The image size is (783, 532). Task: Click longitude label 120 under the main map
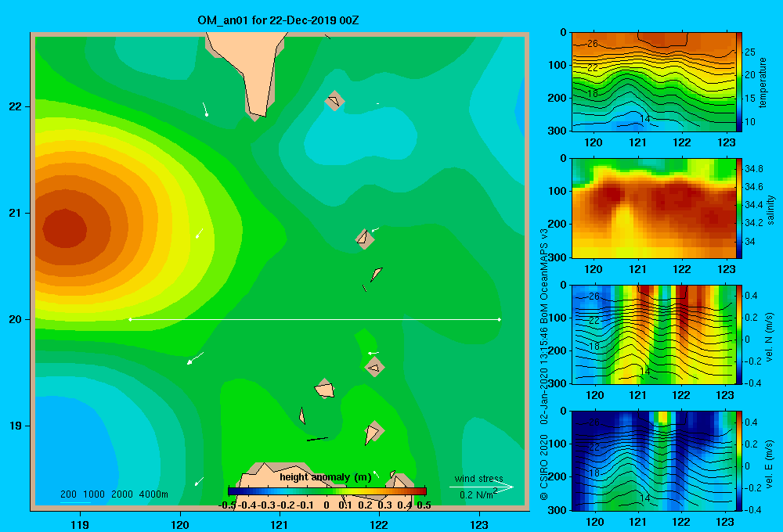click(180, 524)
